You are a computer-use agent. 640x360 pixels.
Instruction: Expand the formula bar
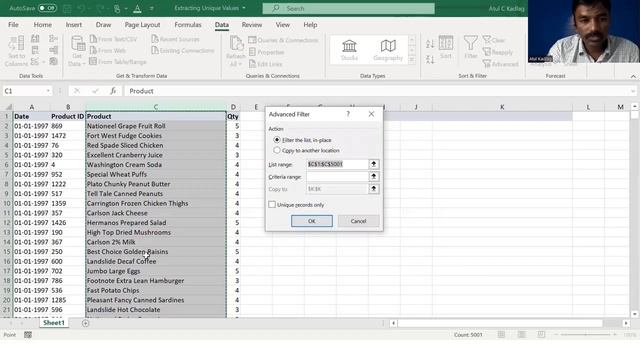(x=633, y=91)
